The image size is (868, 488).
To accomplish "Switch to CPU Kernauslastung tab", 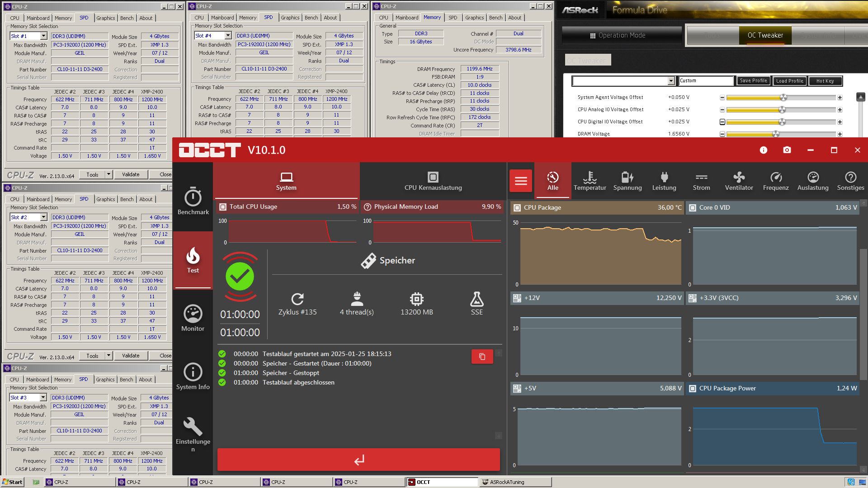I will (x=433, y=181).
